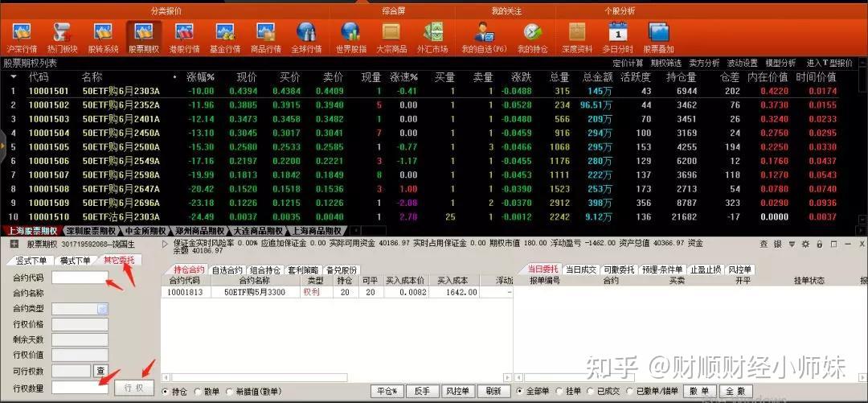Click the 查 button beside 可行权数
Viewport: 868px width, 403px height.
pos(100,370)
